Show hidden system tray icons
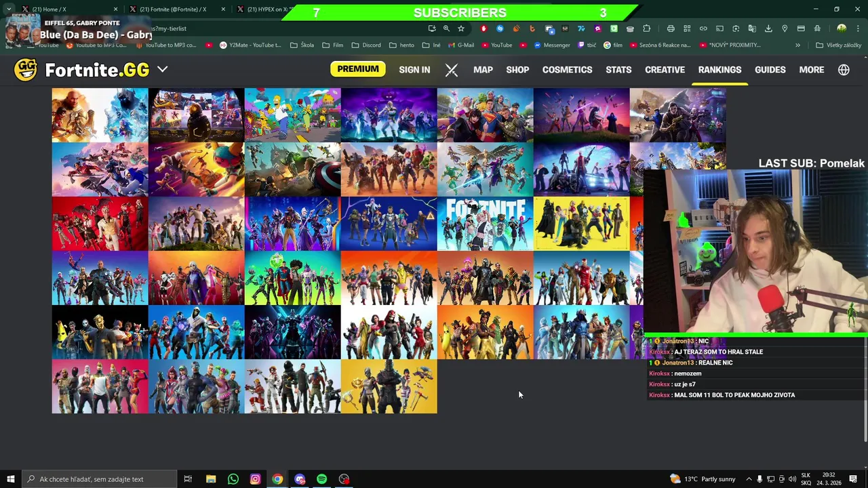868x488 pixels. 749,479
